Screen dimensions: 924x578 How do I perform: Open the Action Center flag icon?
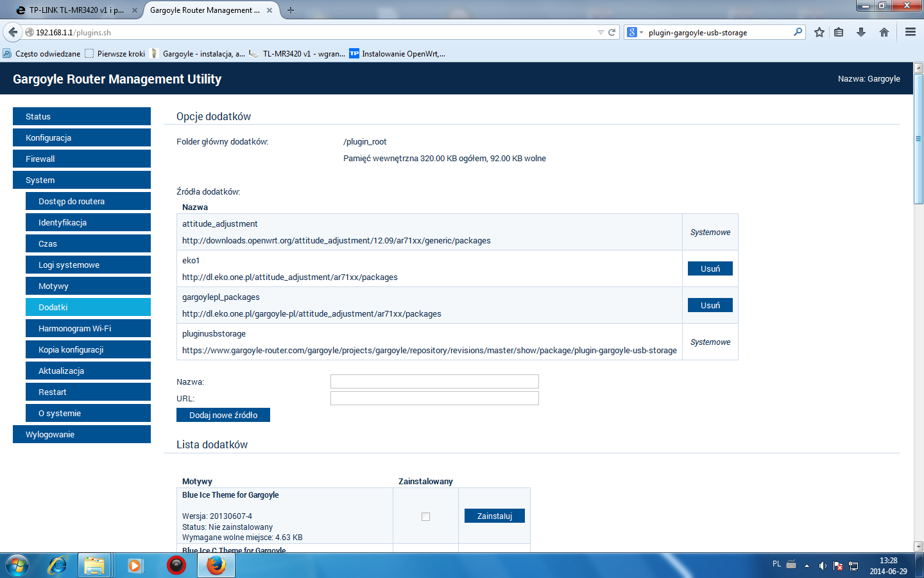tap(838, 566)
